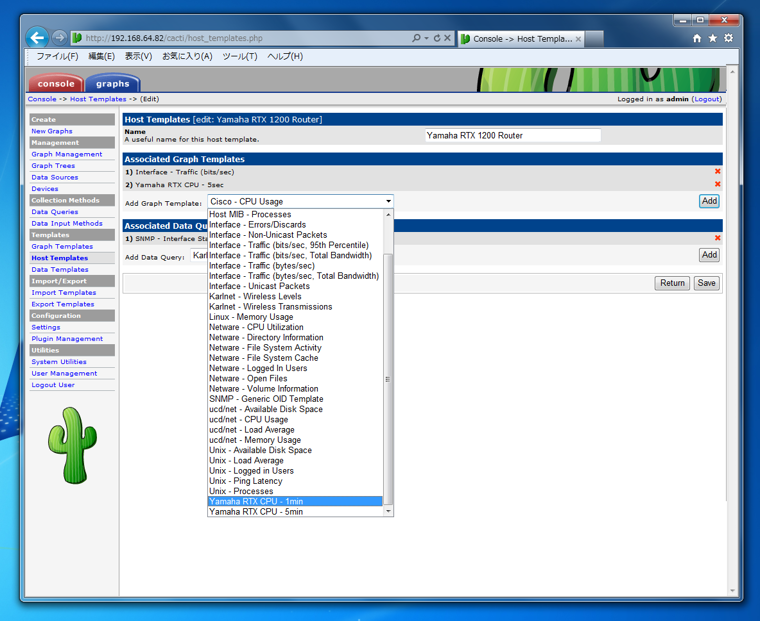Go back with the browser back arrow
This screenshot has height=621, width=760.
37,37
